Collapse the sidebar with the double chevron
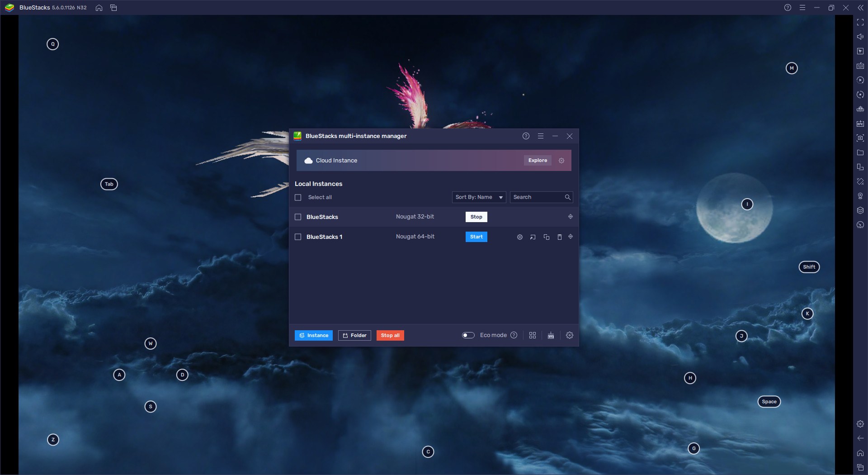 pyautogui.click(x=860, y=8)
